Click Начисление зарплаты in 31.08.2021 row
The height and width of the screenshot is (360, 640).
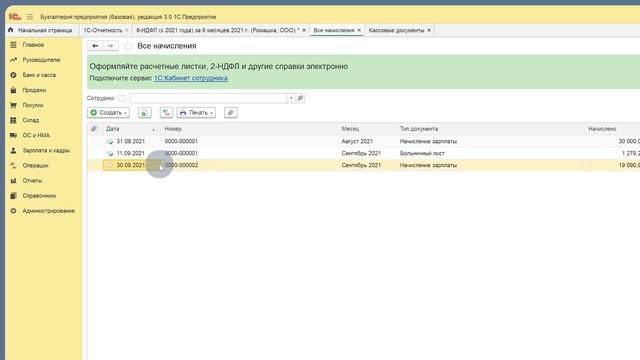[428, 141]
